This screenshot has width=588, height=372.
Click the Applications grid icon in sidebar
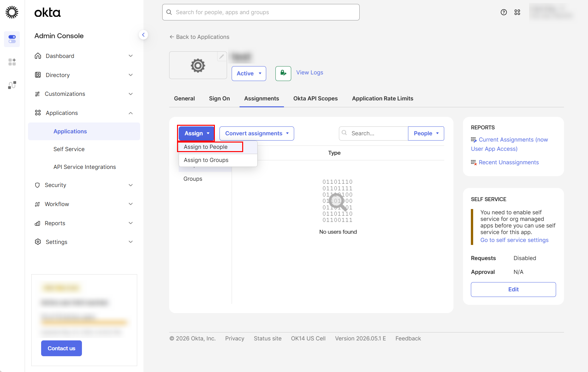[x=38, y=113]
